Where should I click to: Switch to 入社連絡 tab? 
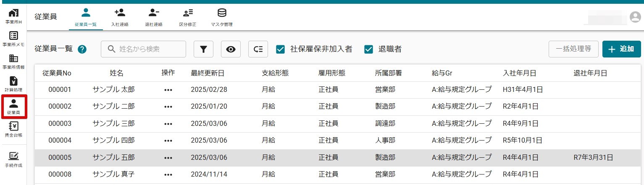(x=120, y=18)
